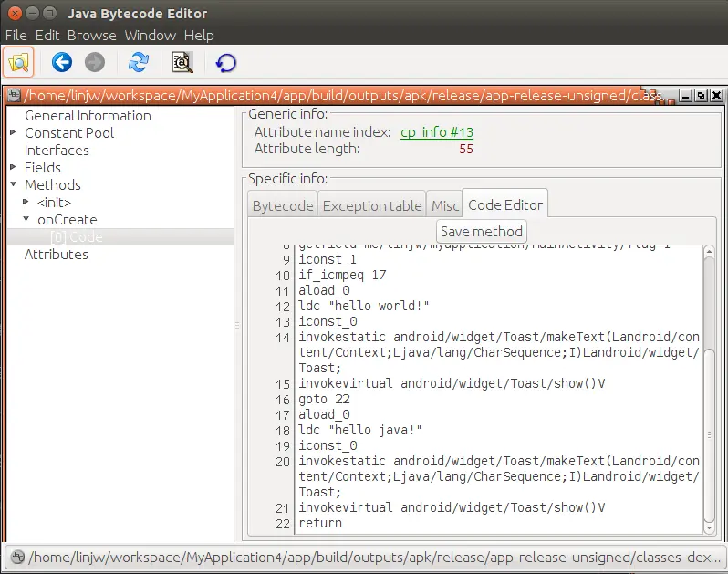Click invokevirtual Toast/show on line 15

click(452, 383)
